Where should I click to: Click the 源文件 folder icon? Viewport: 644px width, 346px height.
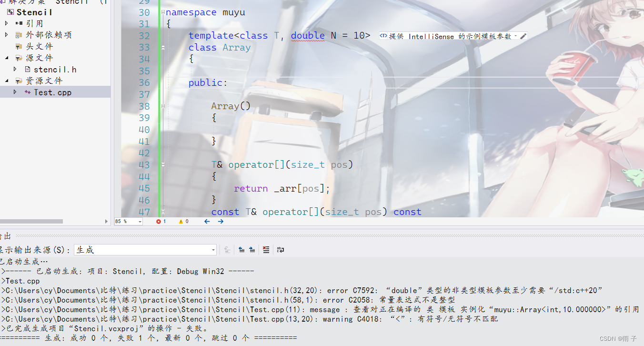tap(19, 58)
